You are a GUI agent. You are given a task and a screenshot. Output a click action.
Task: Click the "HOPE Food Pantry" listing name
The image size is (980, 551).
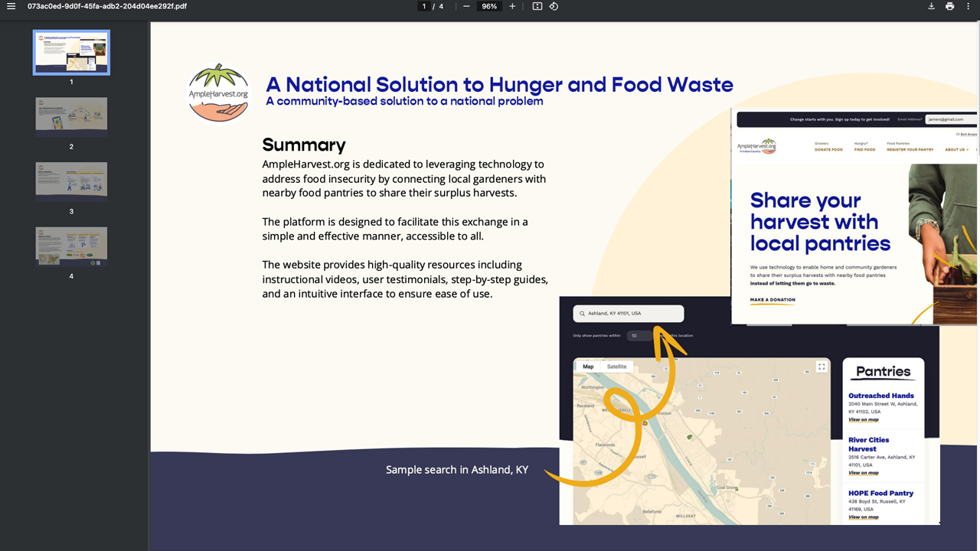pyautogui.click(x=881, y=494)
